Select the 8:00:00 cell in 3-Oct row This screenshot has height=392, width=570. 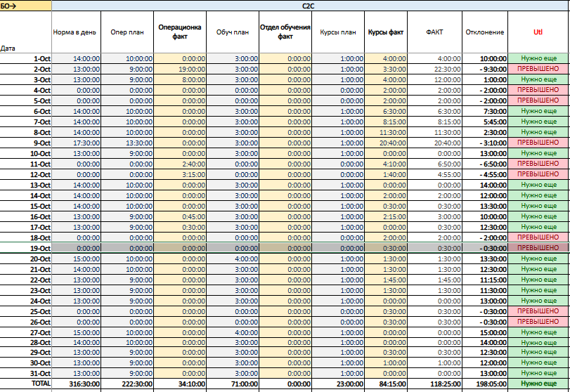(x=180, y=79)
